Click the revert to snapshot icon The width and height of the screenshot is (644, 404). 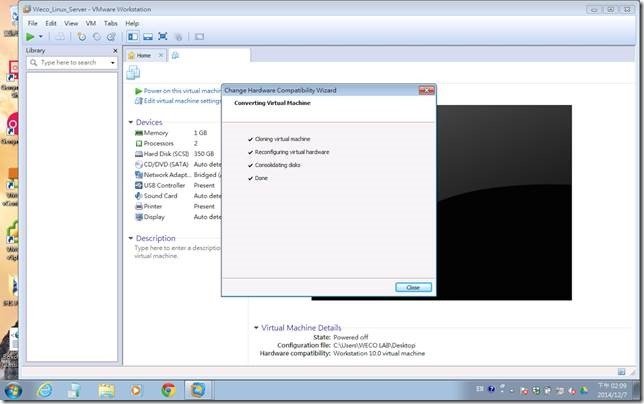(97, 37)
